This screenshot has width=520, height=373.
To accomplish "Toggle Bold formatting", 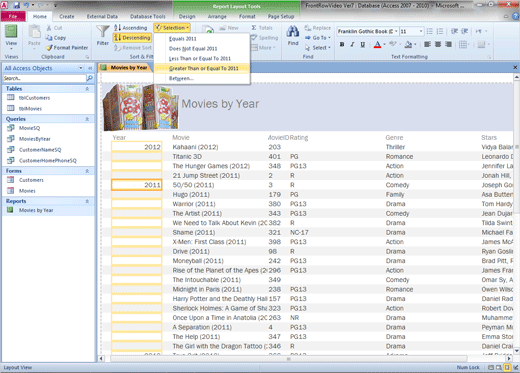I will click(342, 44).
